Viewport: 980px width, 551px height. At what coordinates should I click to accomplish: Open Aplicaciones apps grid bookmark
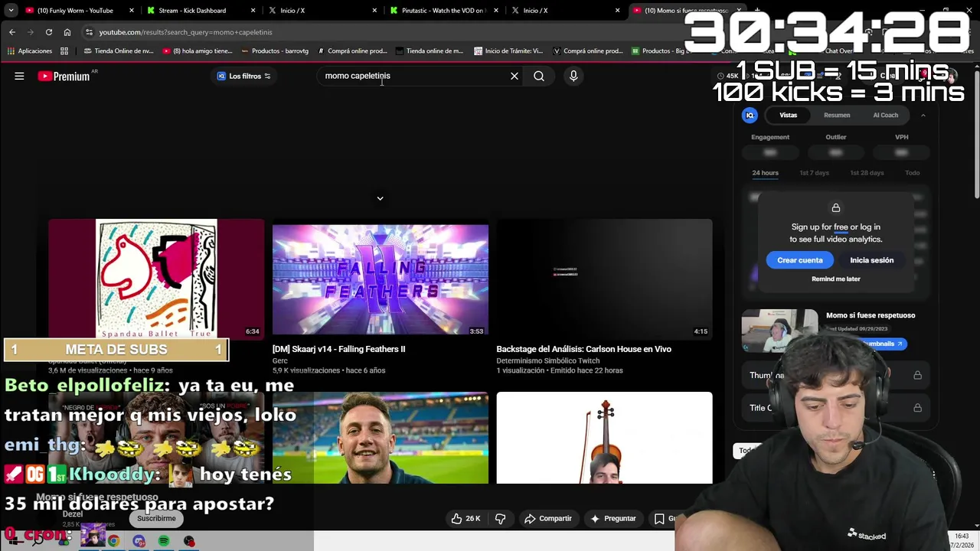[30, 51]
